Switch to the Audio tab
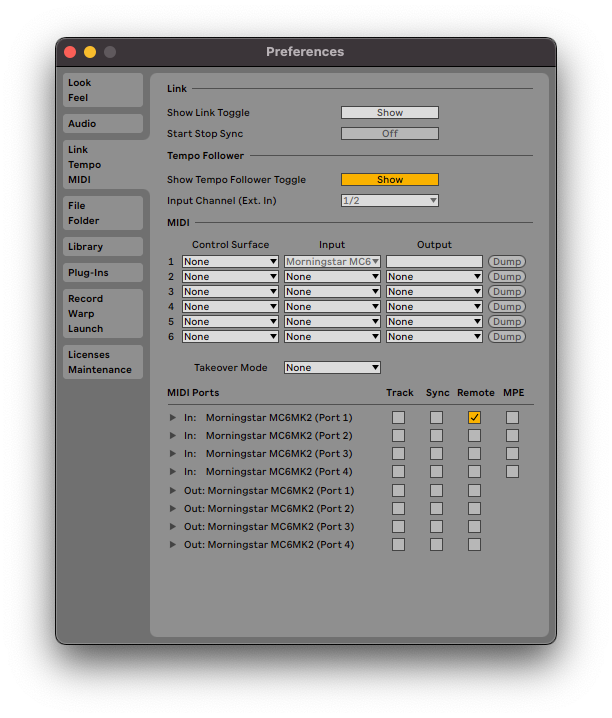This screenshot has height=718, width=612. point(103,124)
